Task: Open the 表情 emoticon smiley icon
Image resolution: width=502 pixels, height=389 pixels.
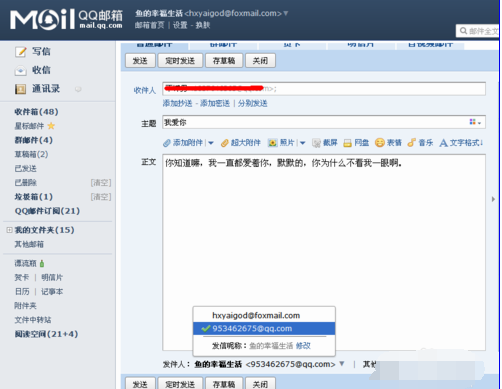Action: [380, 143]
